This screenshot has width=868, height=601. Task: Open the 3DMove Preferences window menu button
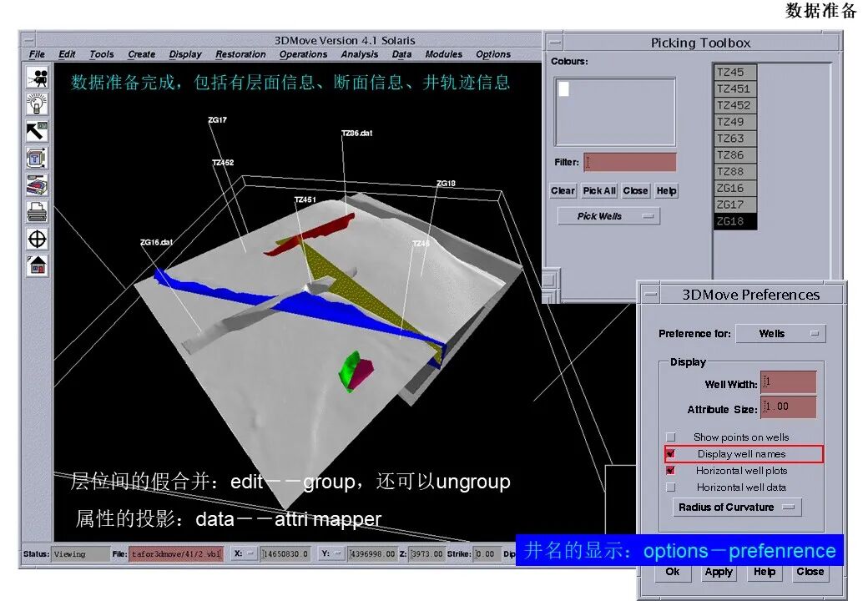pos(651,295)
